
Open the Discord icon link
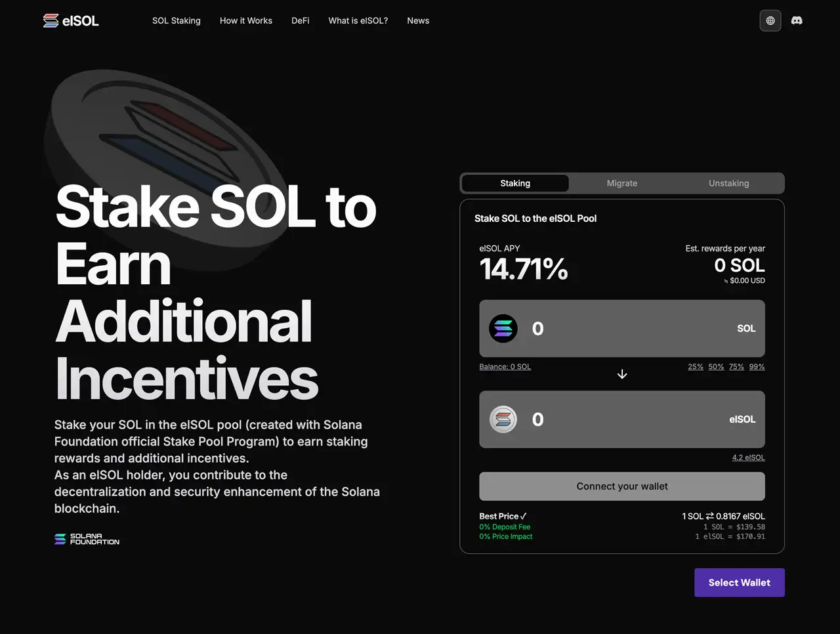[x=797, y=21]
